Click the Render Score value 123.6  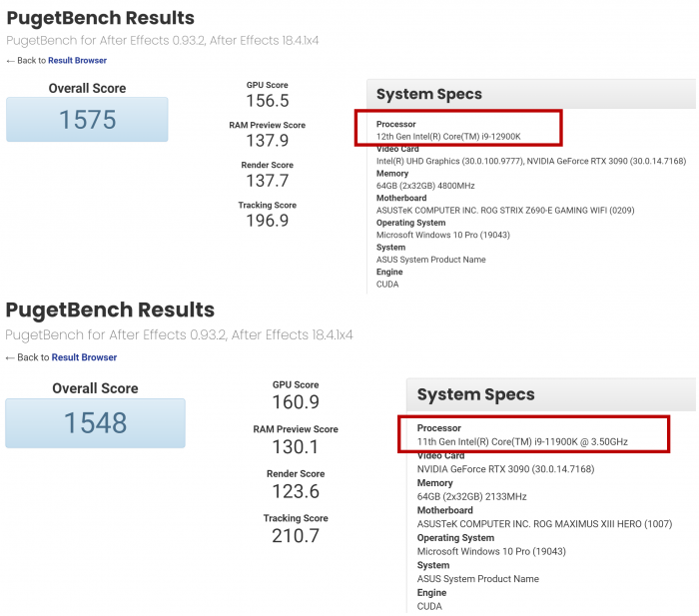(x=295, y=492)
